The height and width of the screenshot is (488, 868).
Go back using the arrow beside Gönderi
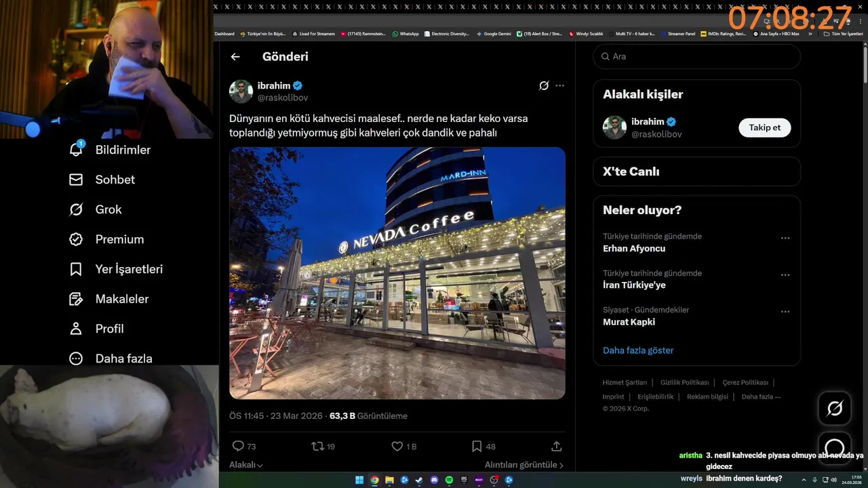(x=235, y=57)
